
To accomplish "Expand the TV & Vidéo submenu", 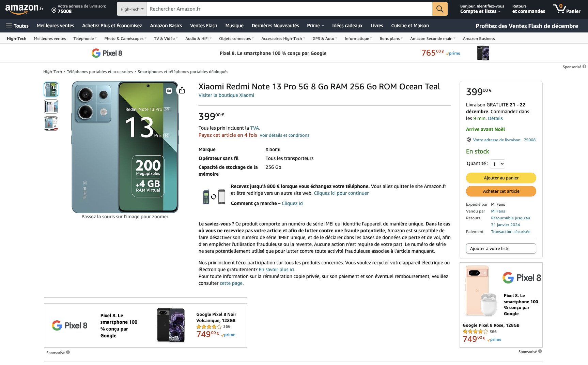I will pos(166,39).
